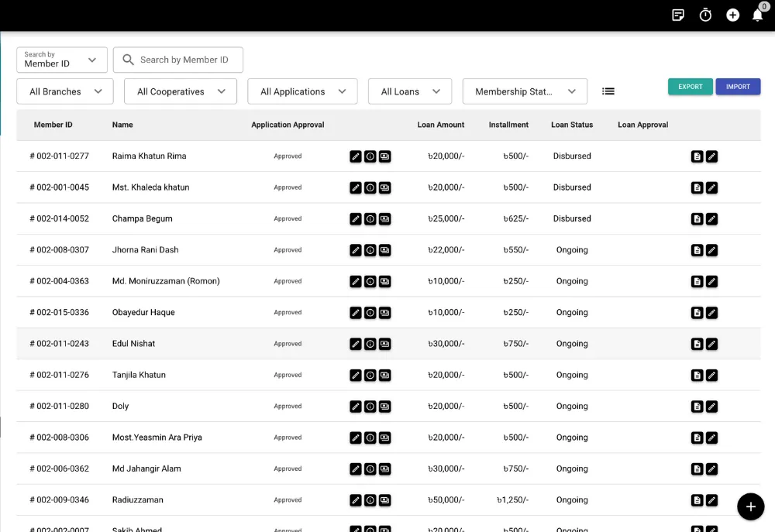Open the All Branches dropdown
The image size is (775, 532).
tap(65, 91)
